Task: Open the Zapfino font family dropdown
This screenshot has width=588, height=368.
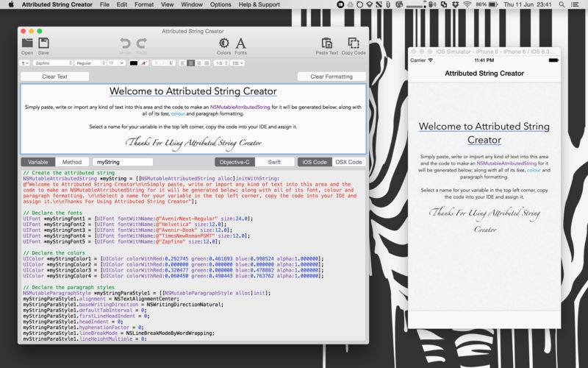Action: click(x=52, y=63)
